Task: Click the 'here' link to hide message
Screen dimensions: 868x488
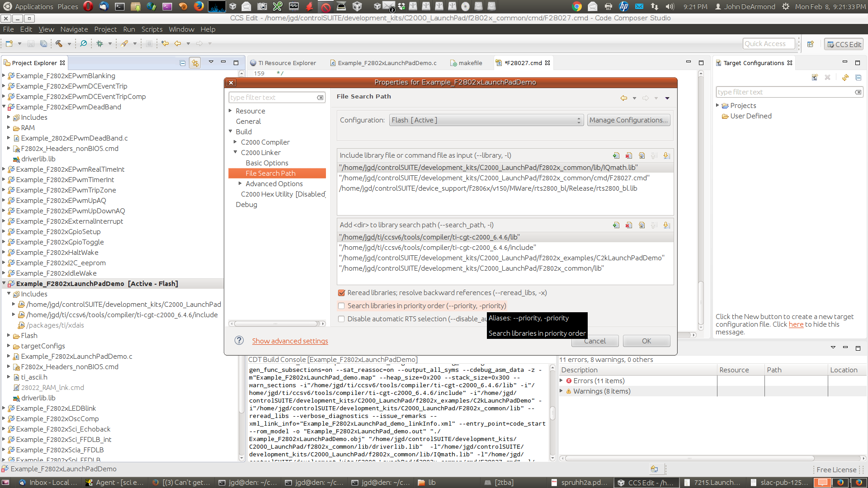Action: [x=796, y=324]
